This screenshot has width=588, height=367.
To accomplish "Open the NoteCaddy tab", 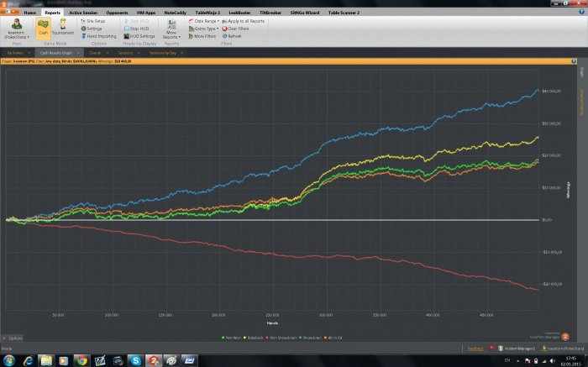I will tap(175, 13).
